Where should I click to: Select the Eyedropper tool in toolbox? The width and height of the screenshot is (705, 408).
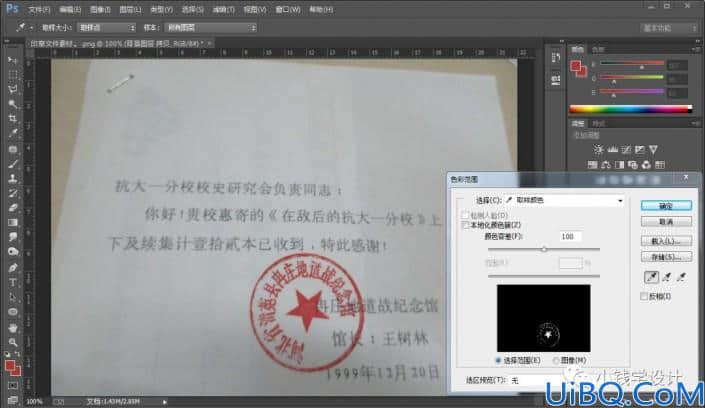point(13,134)
